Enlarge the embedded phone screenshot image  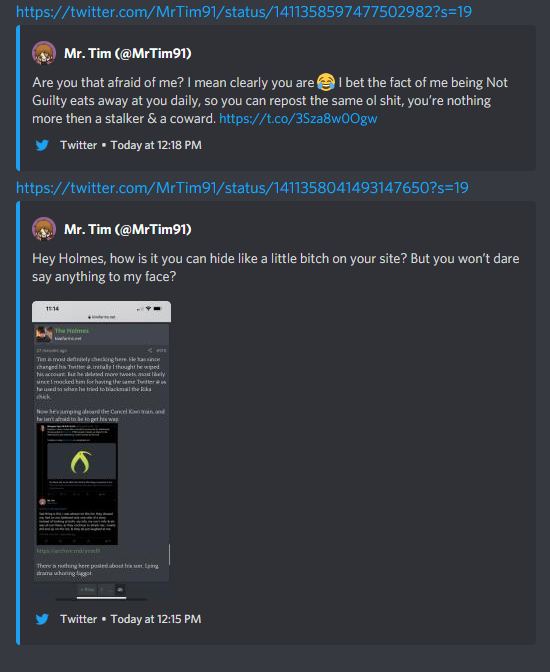coord(102,450)
